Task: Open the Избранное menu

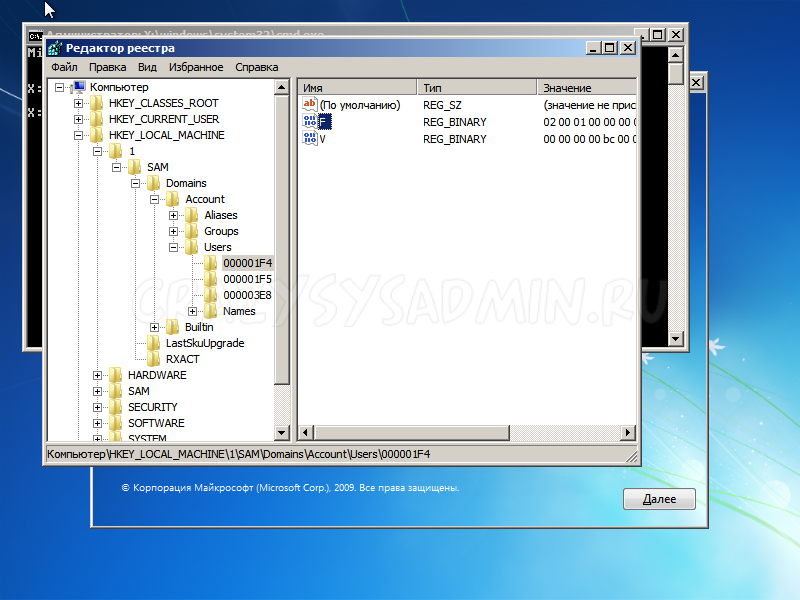Action: click(x=196, y=67)
